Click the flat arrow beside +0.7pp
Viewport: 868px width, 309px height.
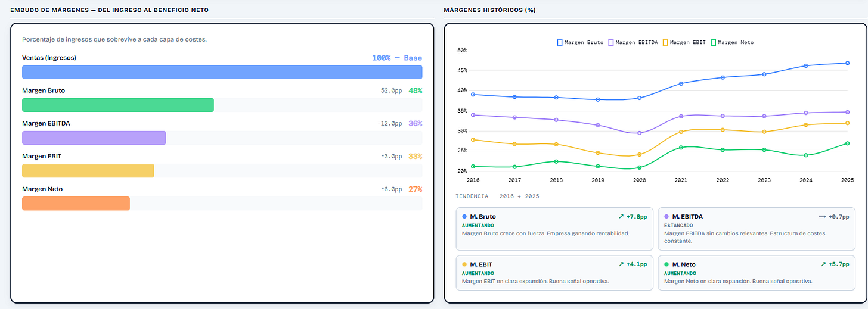coord(823,217)
